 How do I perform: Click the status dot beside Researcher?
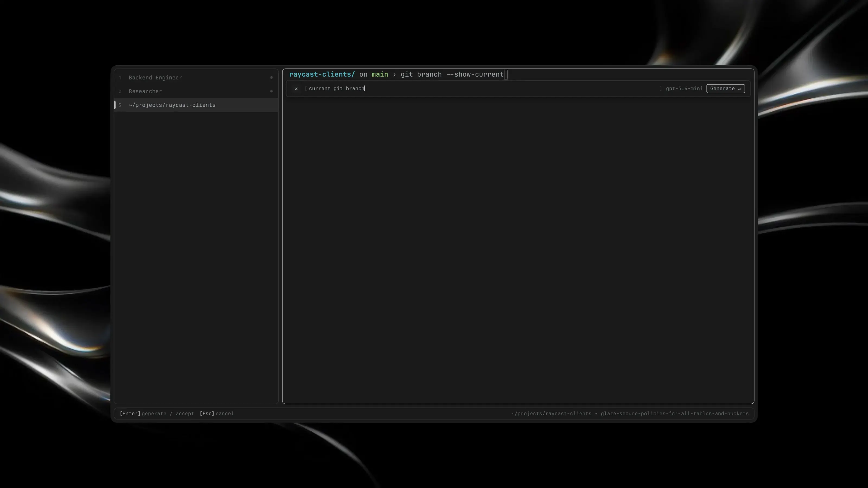[271, 91]
